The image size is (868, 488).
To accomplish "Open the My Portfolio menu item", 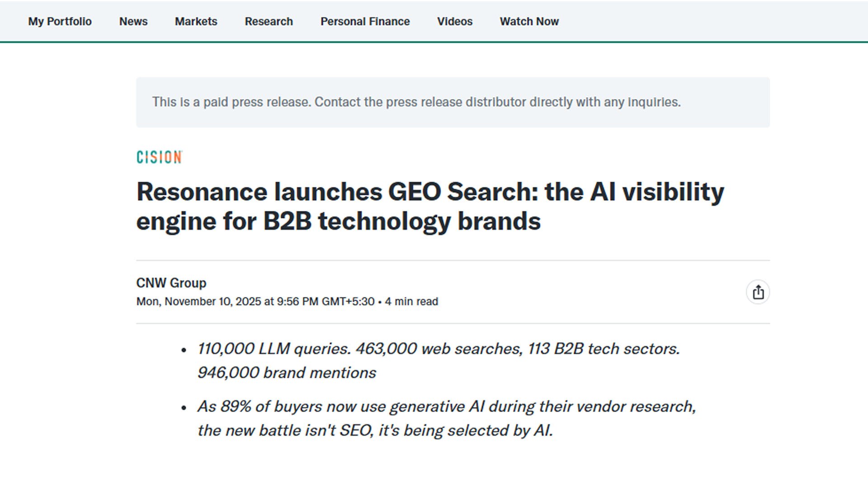I will click(x=60, y=21).
